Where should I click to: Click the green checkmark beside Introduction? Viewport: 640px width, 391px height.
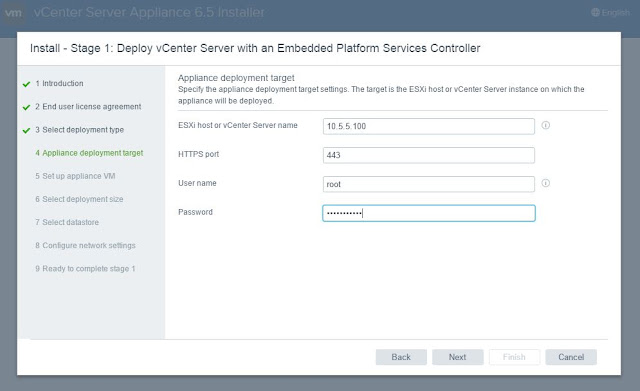(x=27, y=84)
